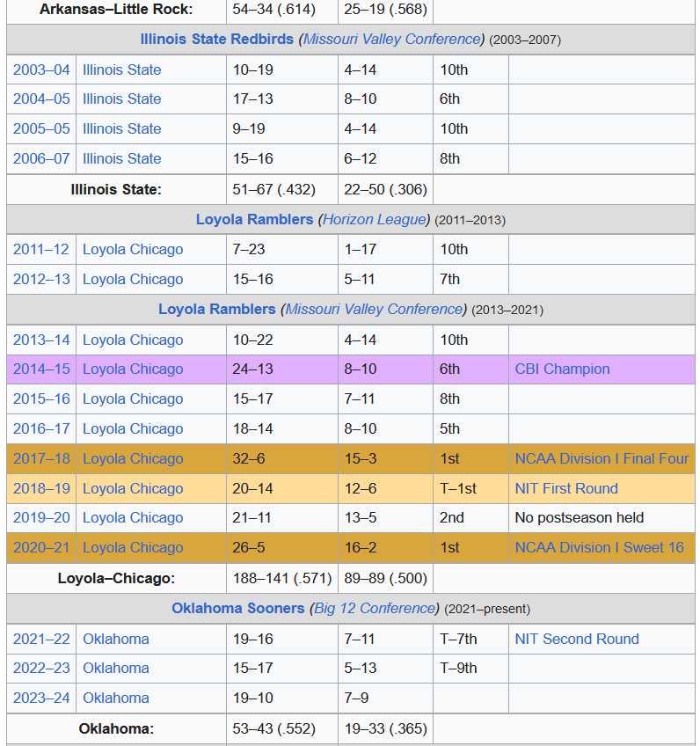This screenshot has width=700, height=746.
Task: Click Illinois State in the 2004–05 row
Action: [x=121, y=99]
